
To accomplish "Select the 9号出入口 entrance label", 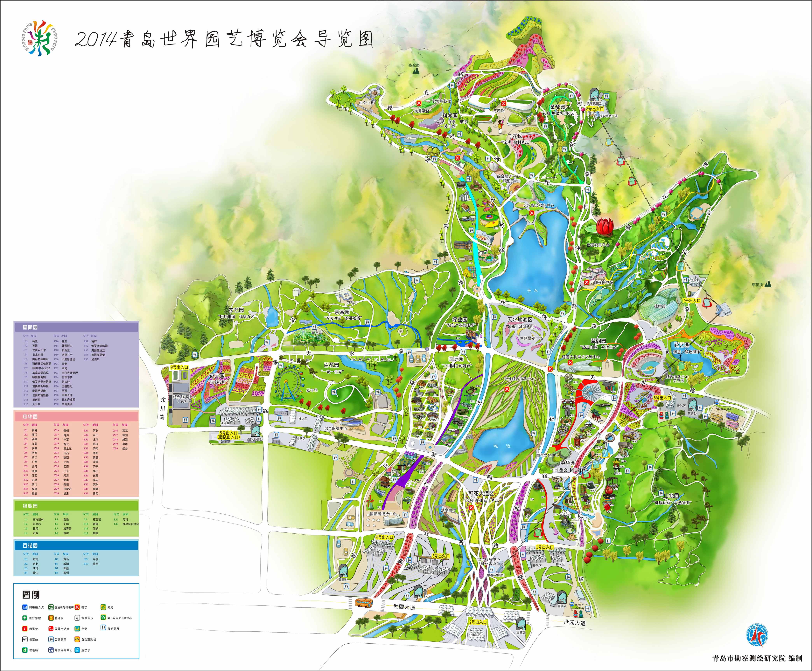I will [179, 367].
